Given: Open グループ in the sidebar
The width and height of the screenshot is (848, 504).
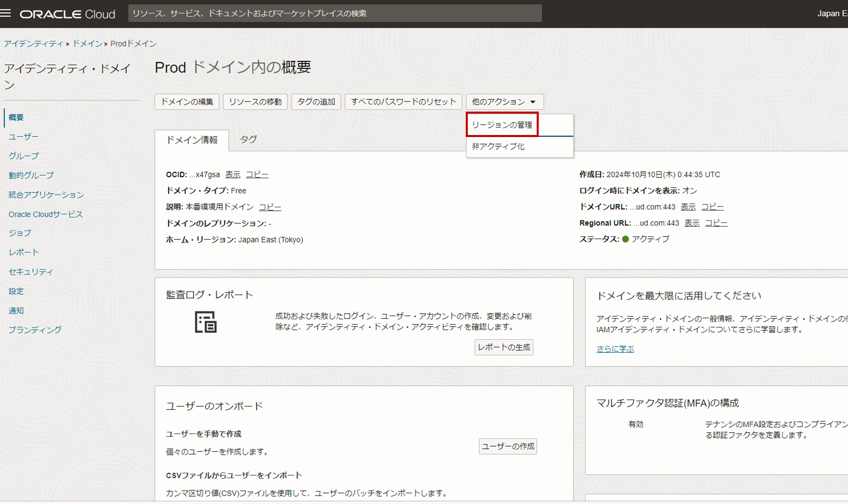Looking at the screenshot, I should coord(23,156).
